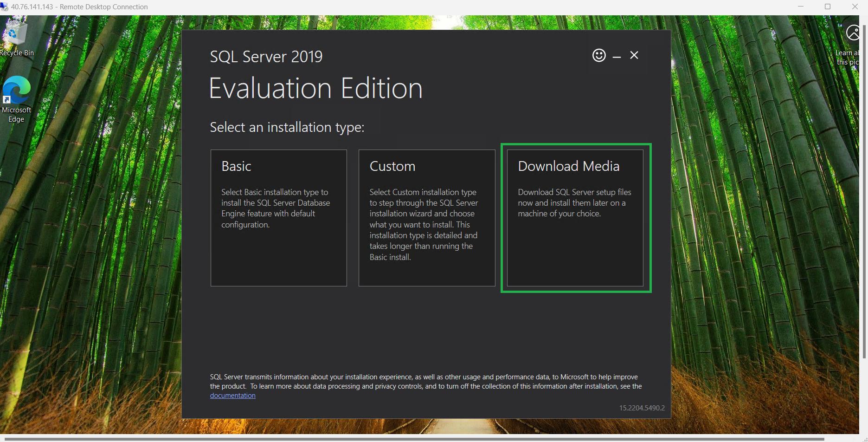Minimize the SQL Server installer window
This screenshot has height=442, width=868.
pyautogui.click(x=617, y=56)
